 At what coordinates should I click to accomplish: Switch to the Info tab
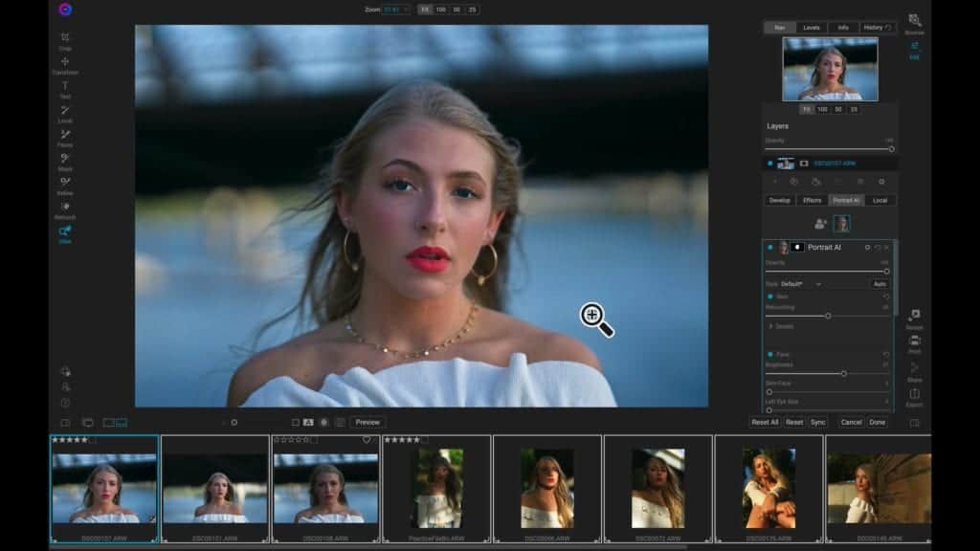[843, 28]
